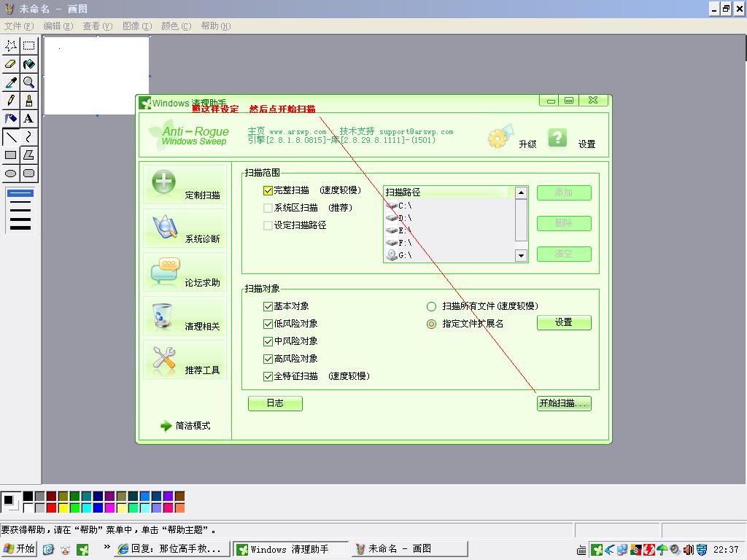Select the Pencil tool in Paint

(11, 101)
